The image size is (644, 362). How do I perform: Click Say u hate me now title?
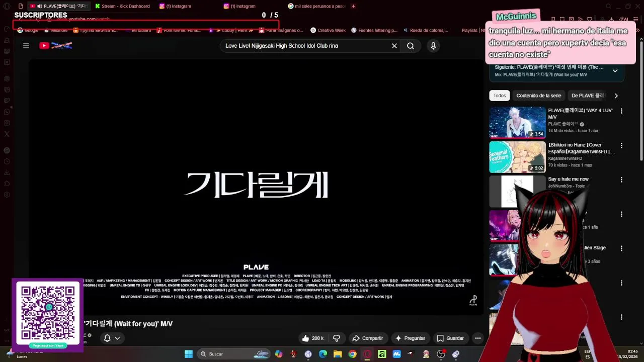tap(568, 179)
